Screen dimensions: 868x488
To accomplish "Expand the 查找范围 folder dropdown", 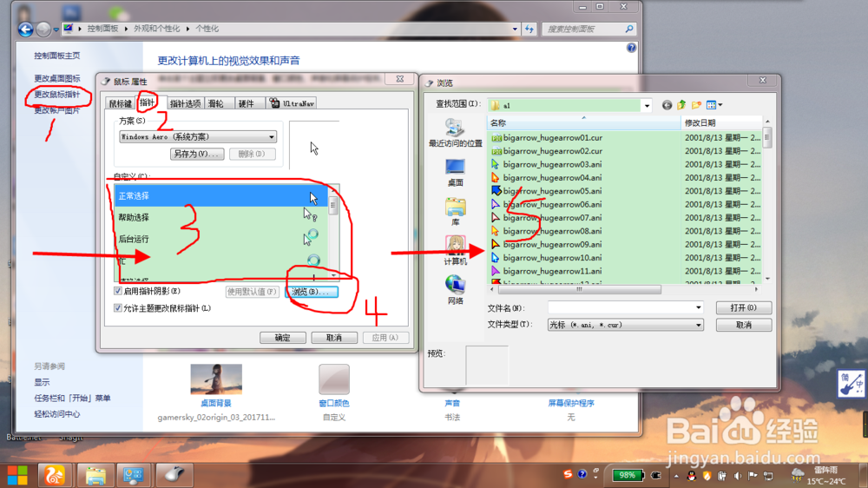I will tap(646, 105).
